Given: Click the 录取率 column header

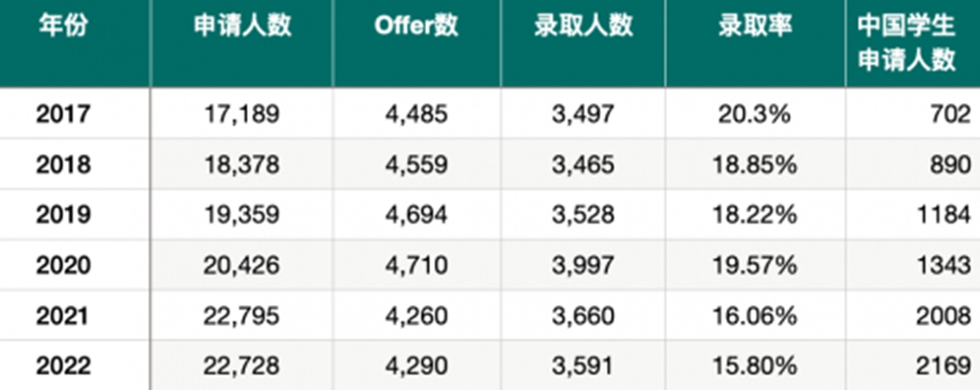Looking at the screenshot, I should [x=755, y=27].
